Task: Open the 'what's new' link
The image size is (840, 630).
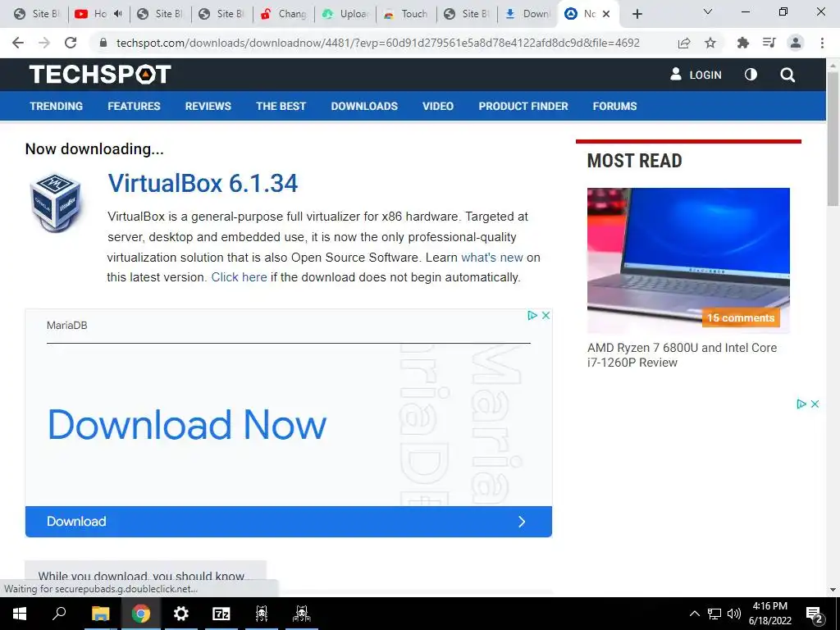Action: coord(492,258)
